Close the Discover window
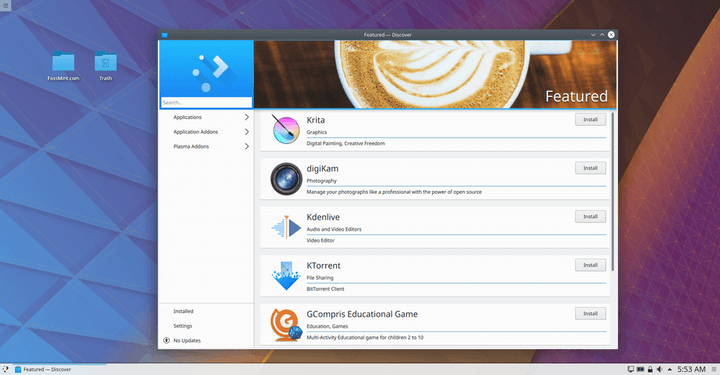Image resolution: width=720 pixels, height=375 pixels. pyautogui.click(x=611, y=35)
